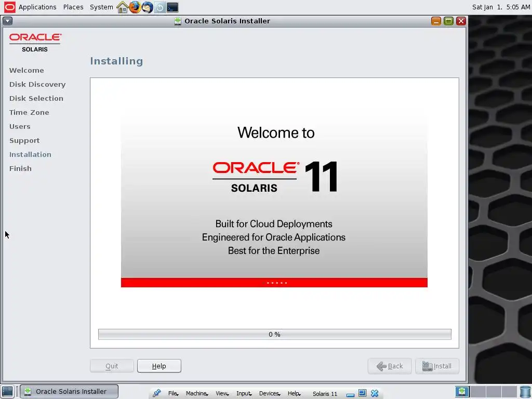This screenshot has height=399, width=532.
Task: Close the Oracle Solaris Installer window
Action: point(461,21)
